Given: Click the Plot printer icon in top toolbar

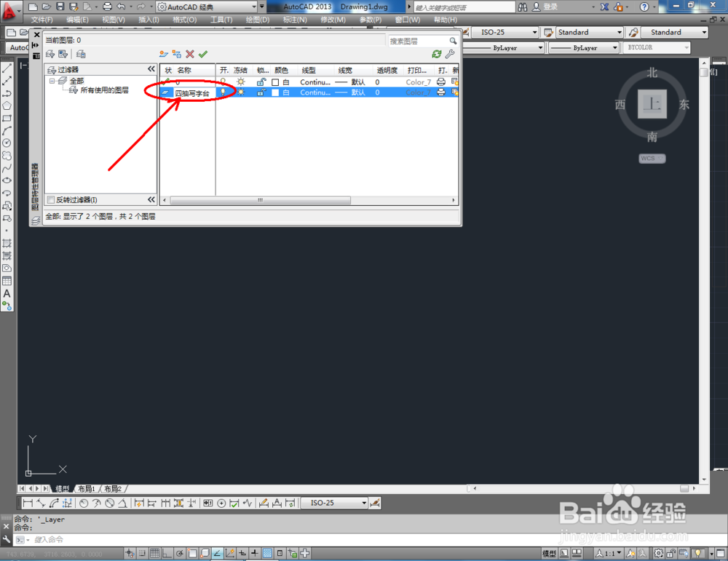Looking at the screenshot, I should click(107, 7).
